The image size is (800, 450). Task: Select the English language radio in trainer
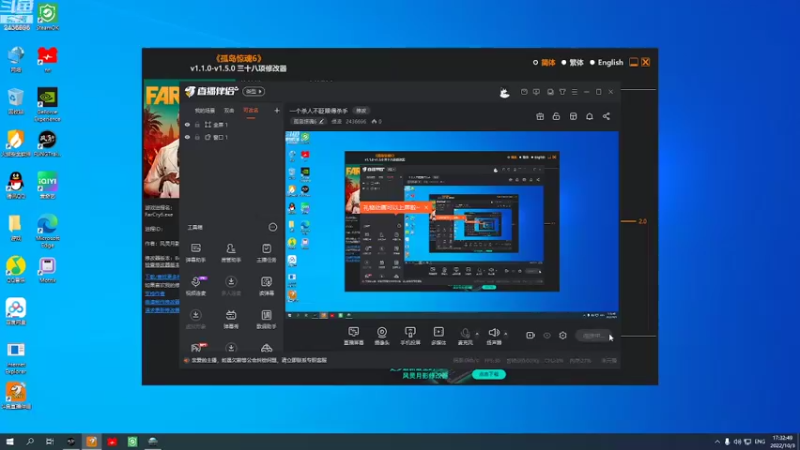point(592,62)
